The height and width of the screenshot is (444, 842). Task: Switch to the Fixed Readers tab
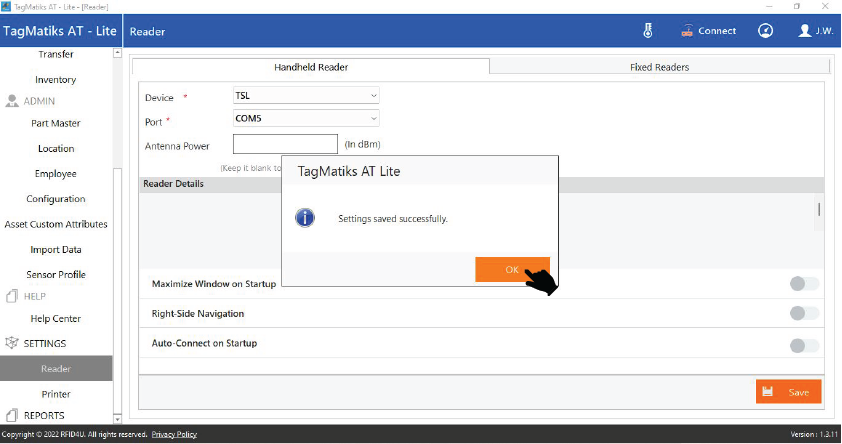(x=659, y=67)
